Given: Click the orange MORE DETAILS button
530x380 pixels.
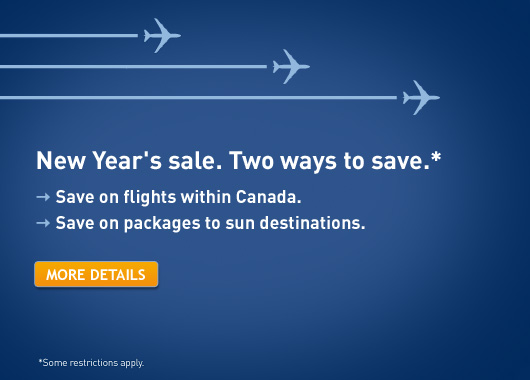Looking at the screenshot, I should point(96,274).
